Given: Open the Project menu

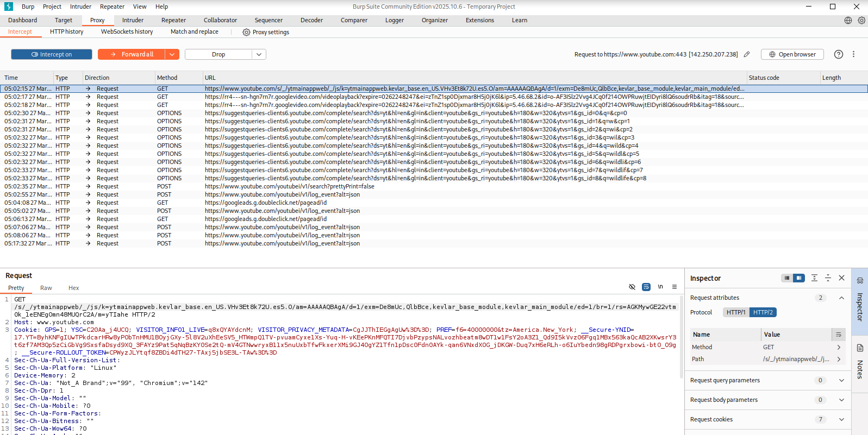Looking at the screenshot, I should tap(52, 7).
